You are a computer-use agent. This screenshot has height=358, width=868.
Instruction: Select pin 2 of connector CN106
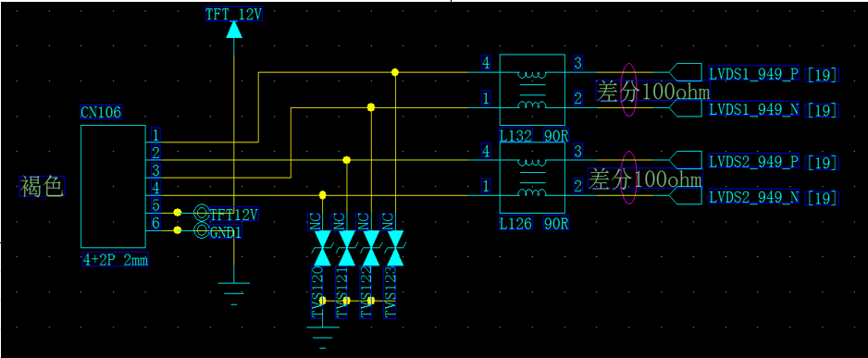click(x=156, y=152)
